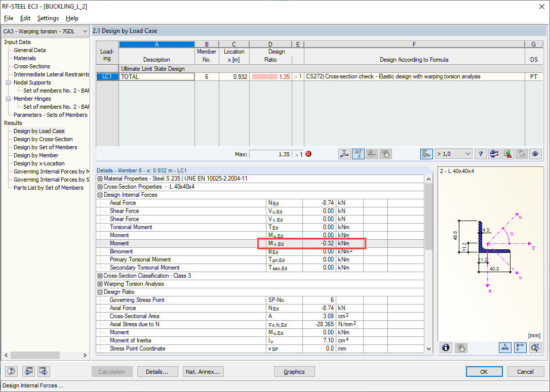Open the Help menu
The image size is (550, 392).
pos(72,18)
